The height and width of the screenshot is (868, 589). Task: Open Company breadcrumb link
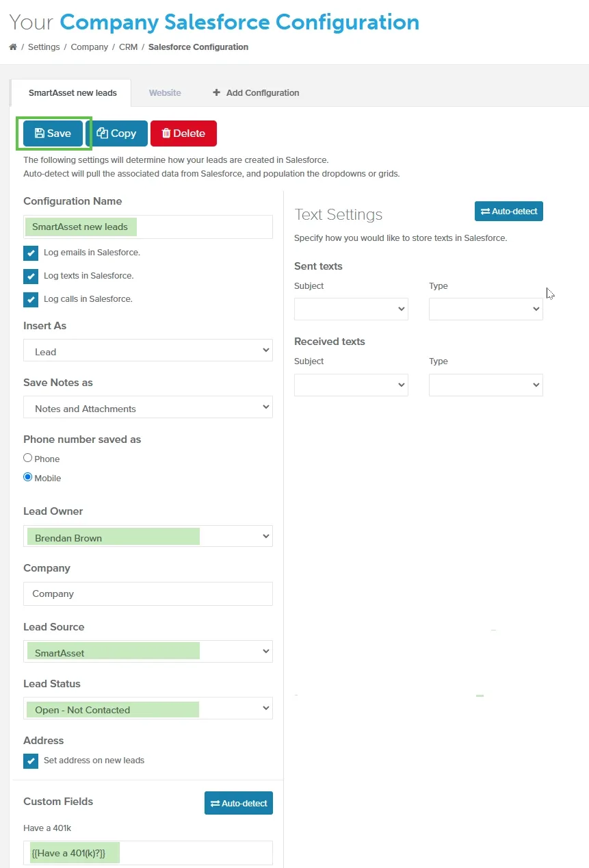(x=90, y=47)
